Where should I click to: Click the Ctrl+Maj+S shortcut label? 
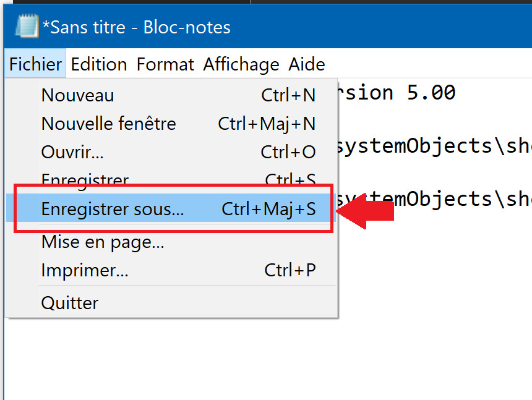(x=268, y=209)
